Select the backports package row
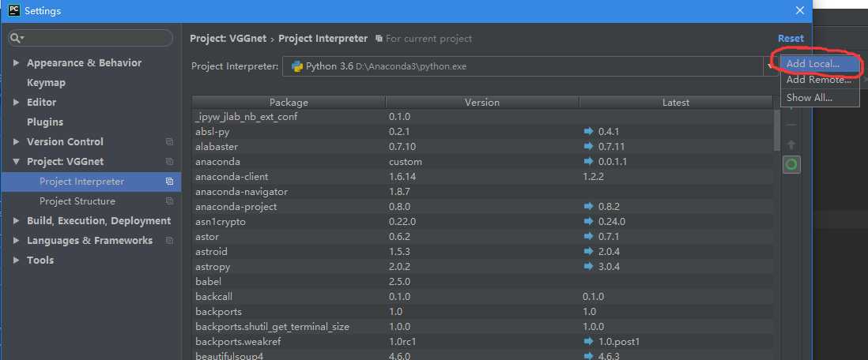 tap(482, 311)
